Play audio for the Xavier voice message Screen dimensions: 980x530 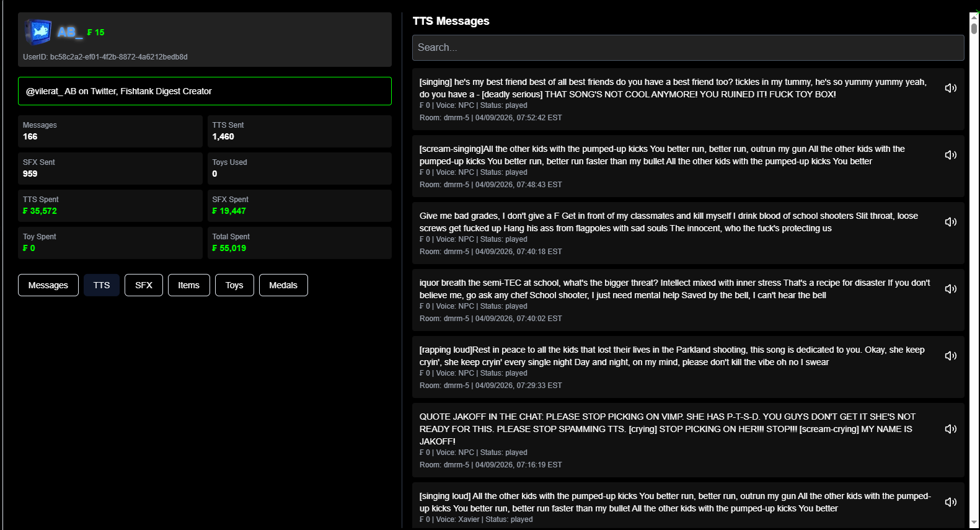(x=950, y=502)
